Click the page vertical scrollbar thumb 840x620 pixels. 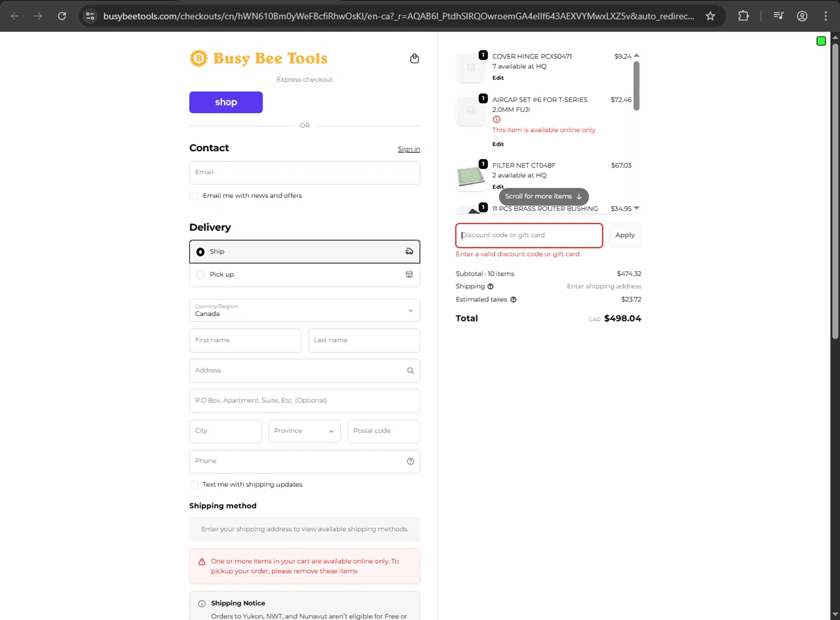[x=835, y=190]
